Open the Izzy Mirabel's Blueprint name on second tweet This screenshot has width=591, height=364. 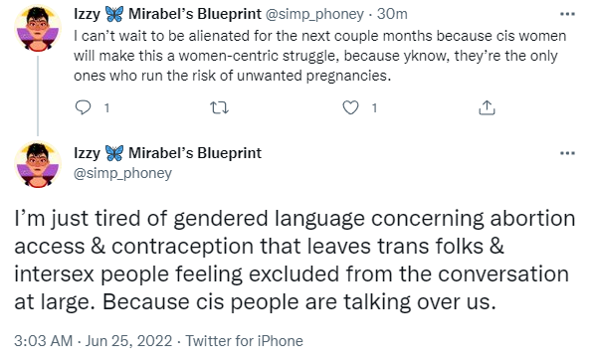pyautogui.click(x=167, y=153)
